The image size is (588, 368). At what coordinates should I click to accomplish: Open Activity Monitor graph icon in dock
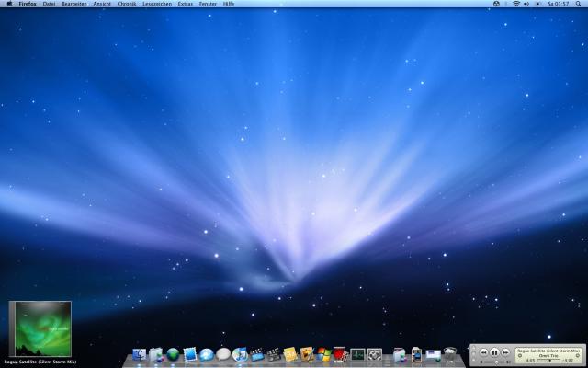357,354
